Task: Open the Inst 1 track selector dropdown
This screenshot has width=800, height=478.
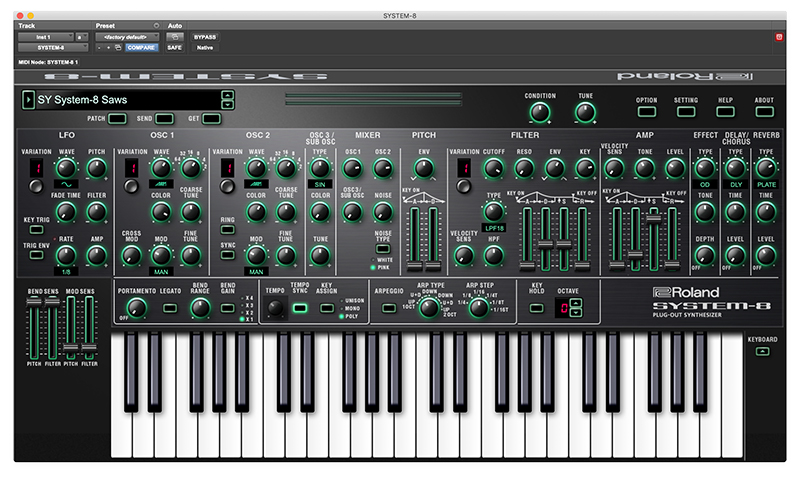Action: click(46, 37)
